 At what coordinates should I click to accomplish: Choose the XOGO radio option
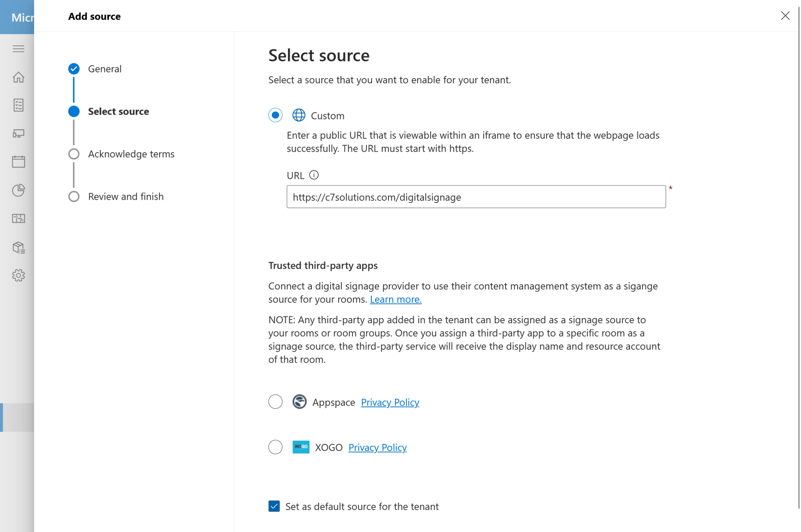pyautogui.click(x=275, y=447)
